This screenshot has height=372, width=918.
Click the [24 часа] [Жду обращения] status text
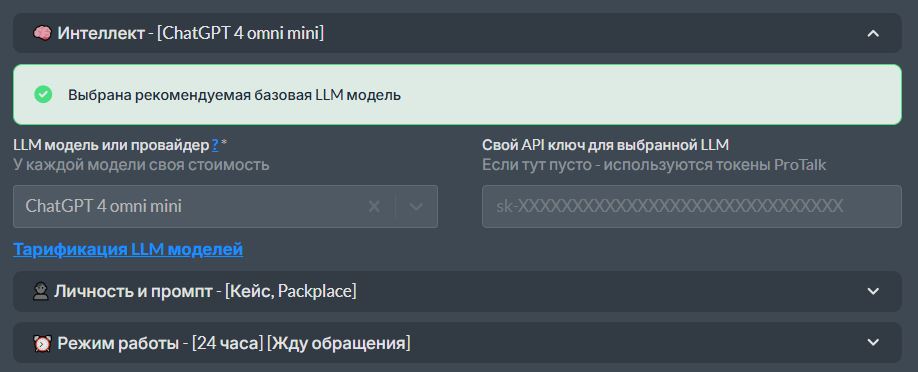(x=301, y=343)
